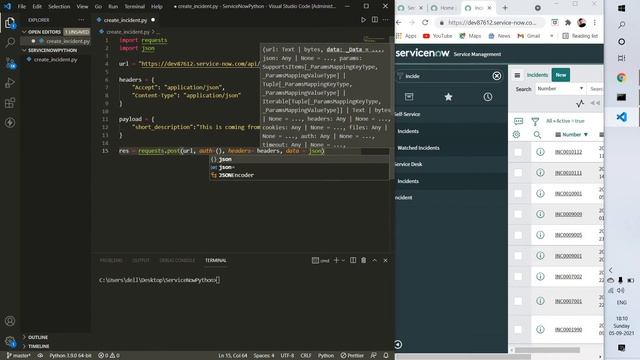Split the terminal panel
The width and height of the screenshot is (640, 360).
pos(353,260)
